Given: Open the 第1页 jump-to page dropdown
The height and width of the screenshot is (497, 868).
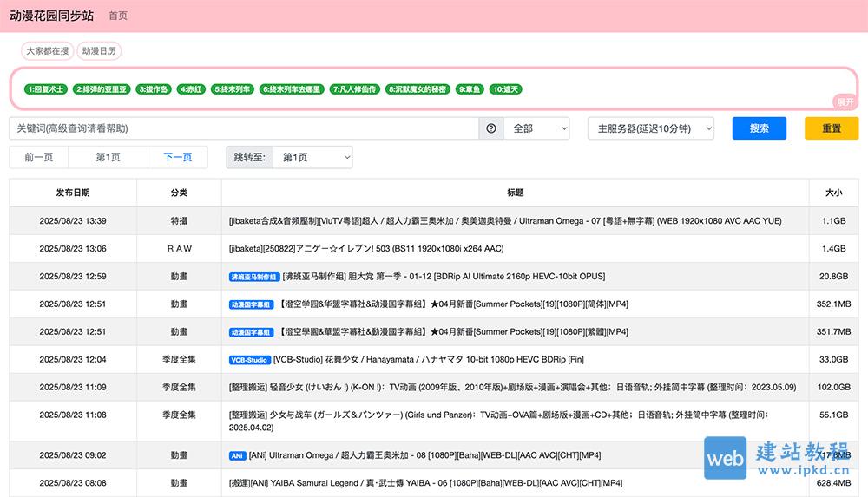Looking at the screenshot, I should click(312, 157).
